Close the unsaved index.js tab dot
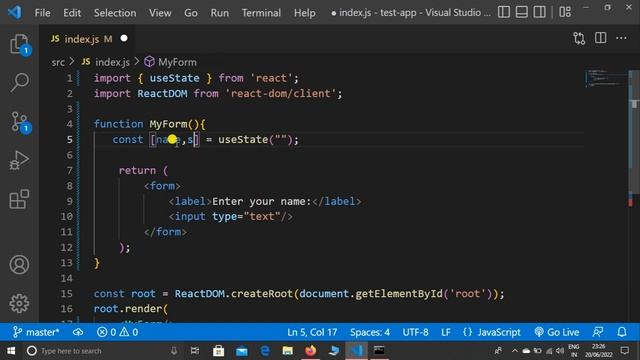The image size is (640, 360). [x=124, y=38]
